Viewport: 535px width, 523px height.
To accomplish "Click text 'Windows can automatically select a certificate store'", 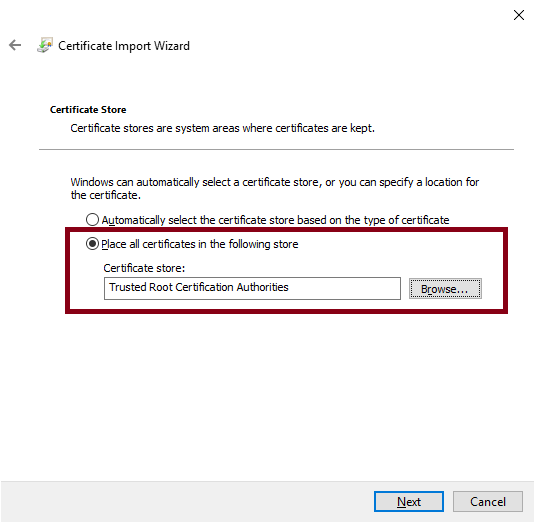I will pos(194,182).
